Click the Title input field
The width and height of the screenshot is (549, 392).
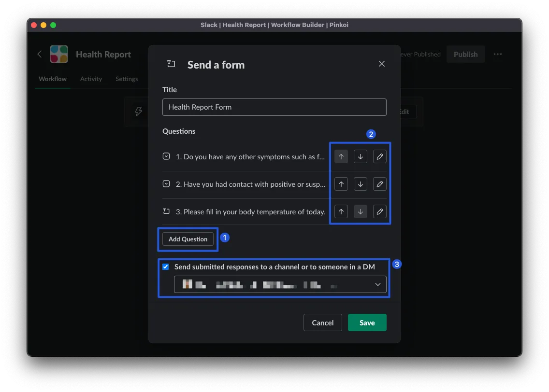(x=274, y=107)
